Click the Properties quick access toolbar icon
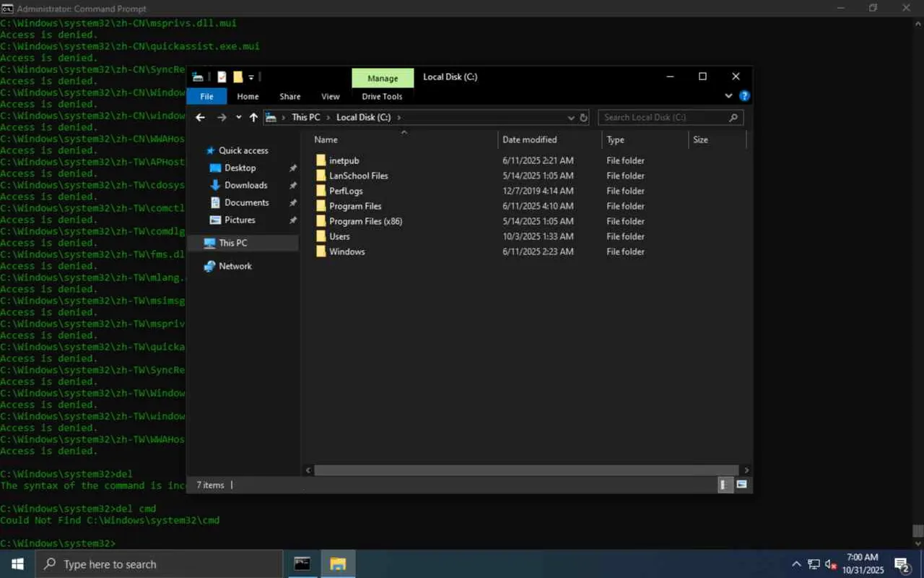The height and width of the screenshot is (578, 924). 222,77
